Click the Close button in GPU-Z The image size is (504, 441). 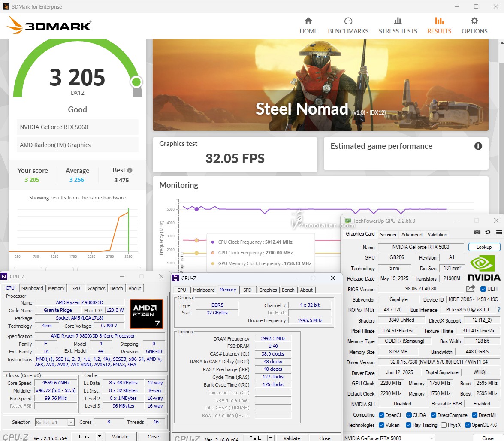(488, 438)
